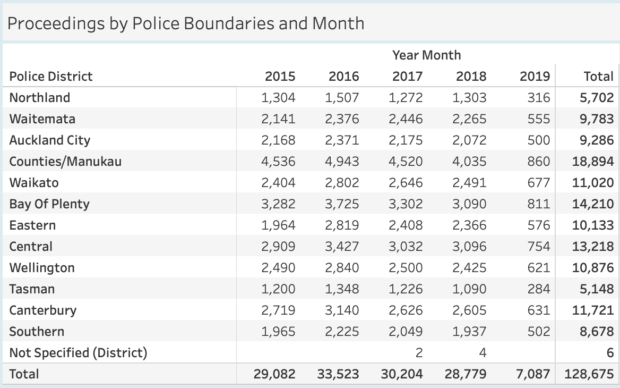Click the 2019 column header
Screen dimensions: 620x388
(535, 76)
